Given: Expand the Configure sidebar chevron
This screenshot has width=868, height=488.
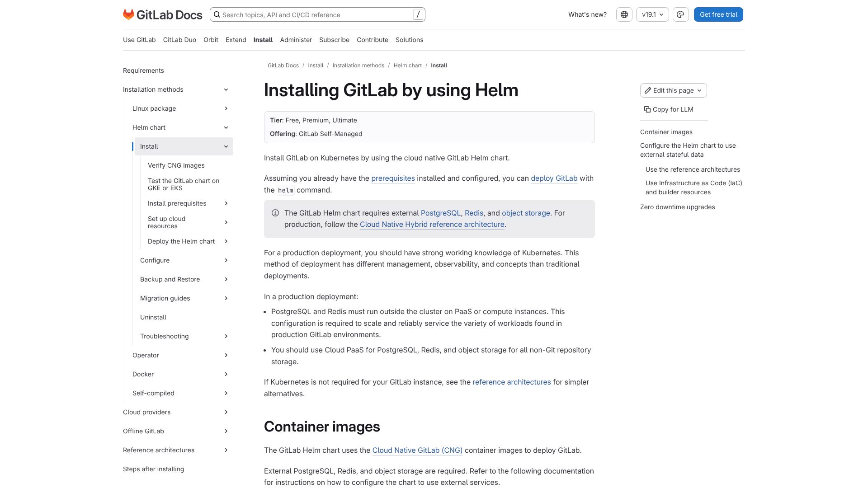Looking at the screenshot, I should pos(226,260).
